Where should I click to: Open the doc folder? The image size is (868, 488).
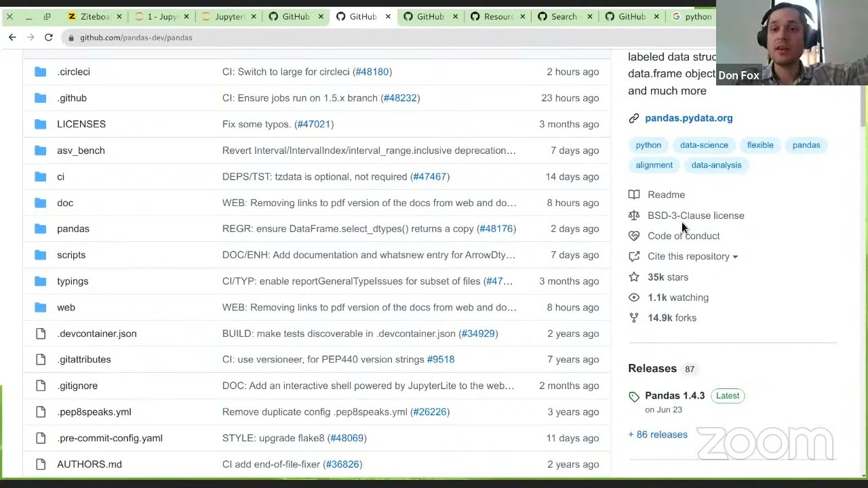click(x=65, y=203)
